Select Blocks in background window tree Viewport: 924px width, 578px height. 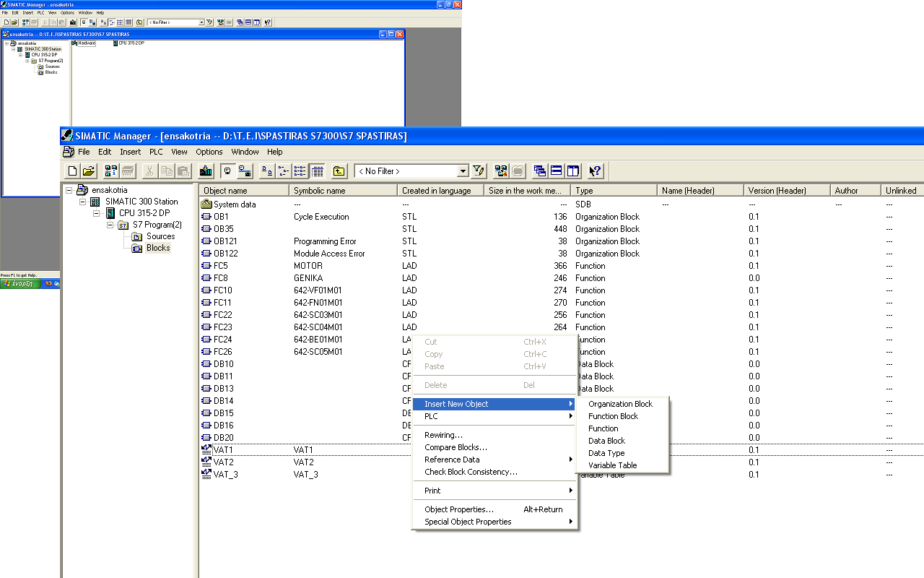tap(51, 72)
